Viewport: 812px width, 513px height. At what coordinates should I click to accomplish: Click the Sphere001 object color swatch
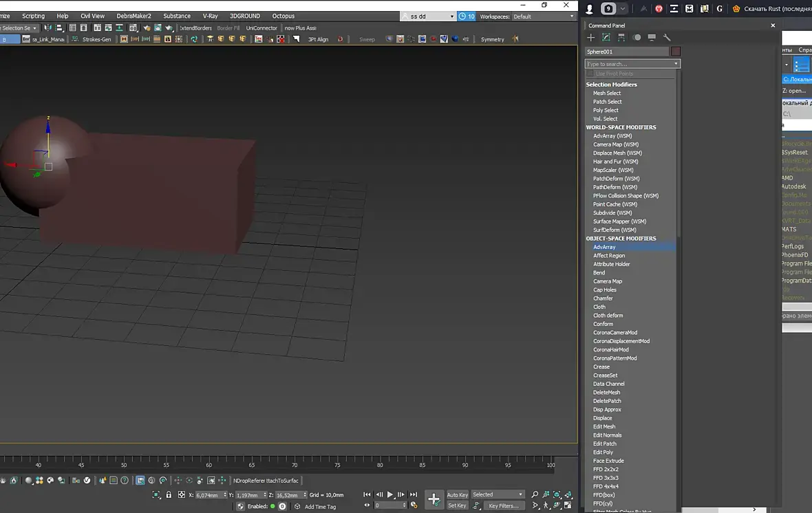(x=676, y=52)
